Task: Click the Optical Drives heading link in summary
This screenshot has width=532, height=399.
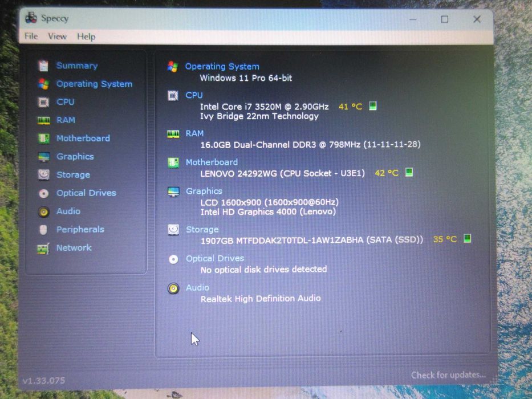Action: (215, 259)
